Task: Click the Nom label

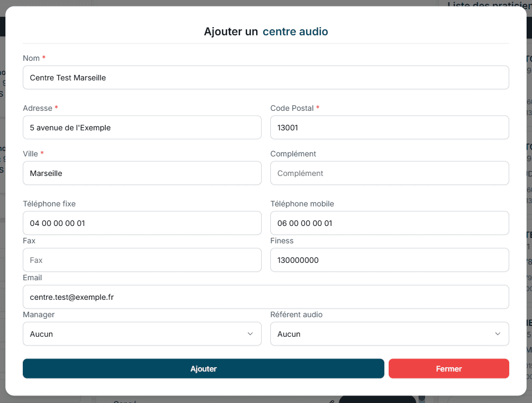Action: click(x=31, y=58)
